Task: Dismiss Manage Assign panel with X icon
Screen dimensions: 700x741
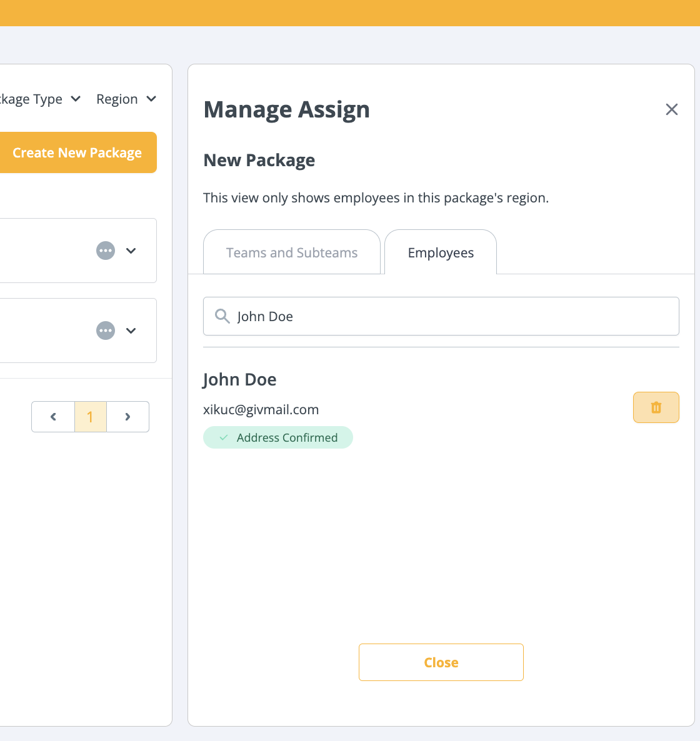Action: [671, 109]
